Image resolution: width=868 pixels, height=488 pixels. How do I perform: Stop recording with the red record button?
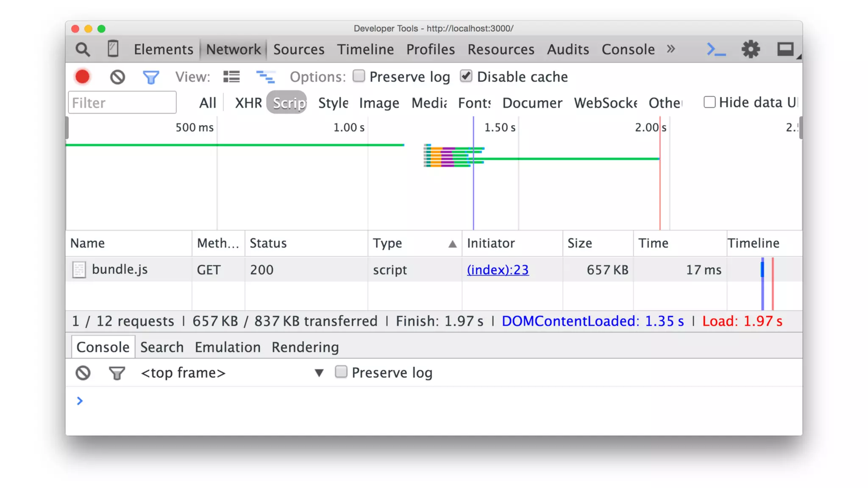(83, 77)
